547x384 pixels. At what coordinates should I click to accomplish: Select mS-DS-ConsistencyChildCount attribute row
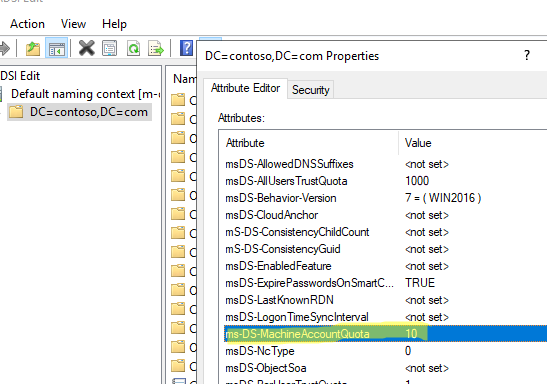point(386,232)
